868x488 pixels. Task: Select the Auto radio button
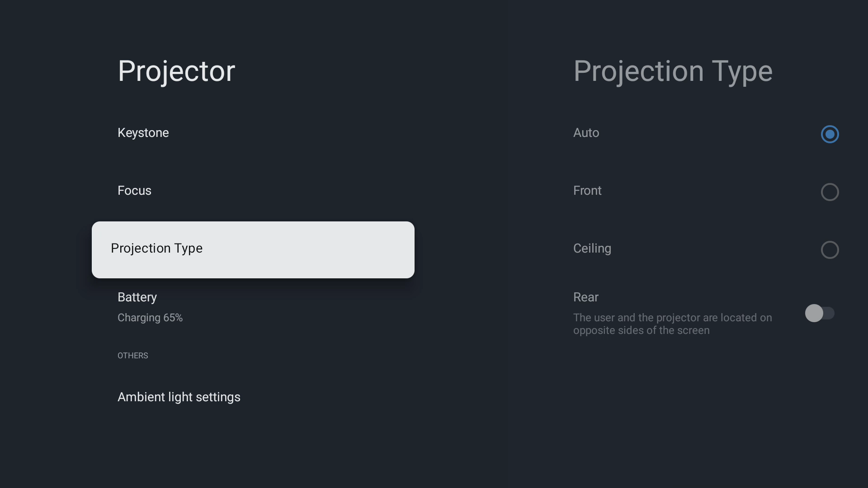(x=830, y=134)
